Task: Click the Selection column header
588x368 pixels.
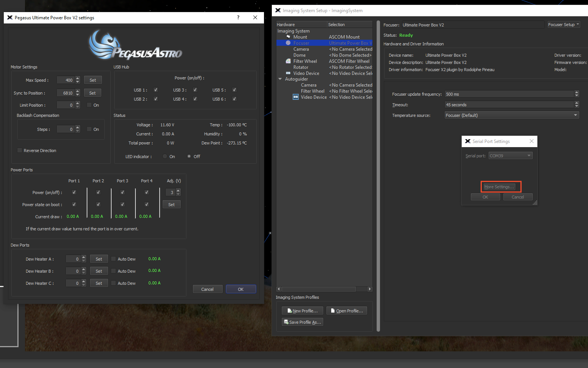Action: 350,25
